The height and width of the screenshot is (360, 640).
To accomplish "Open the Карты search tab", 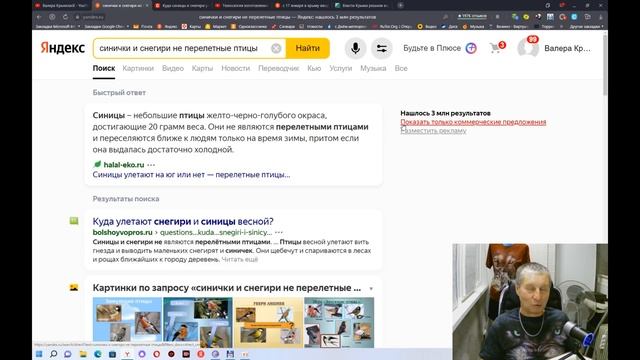I will tap(202, 68).
